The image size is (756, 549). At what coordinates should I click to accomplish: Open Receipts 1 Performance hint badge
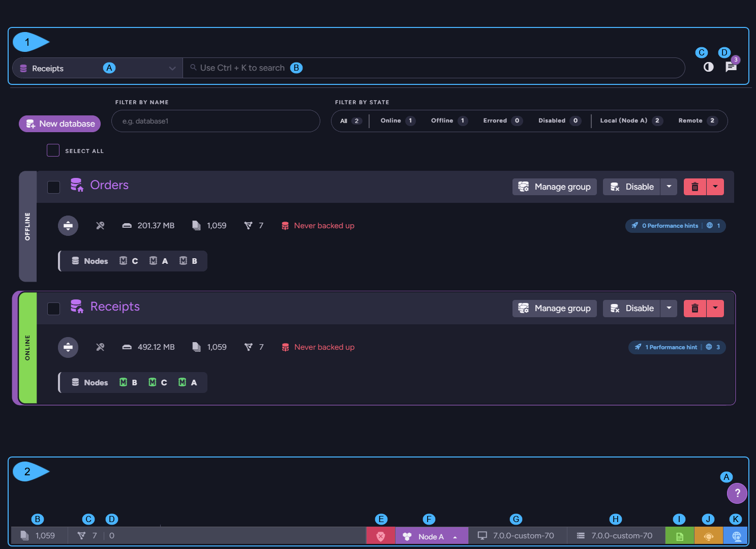tap(677, 347)
